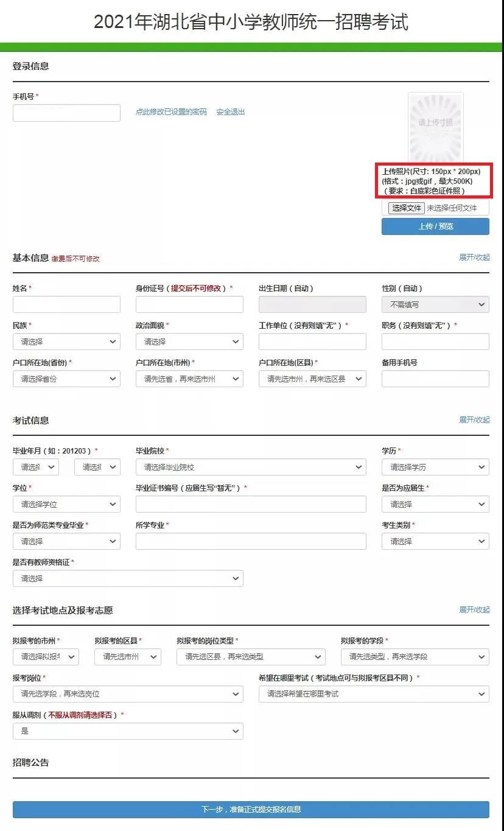Screen dimensions: 504x831
Task: Open the 毕业院校 dropdown list
Action: pos(251,467)
